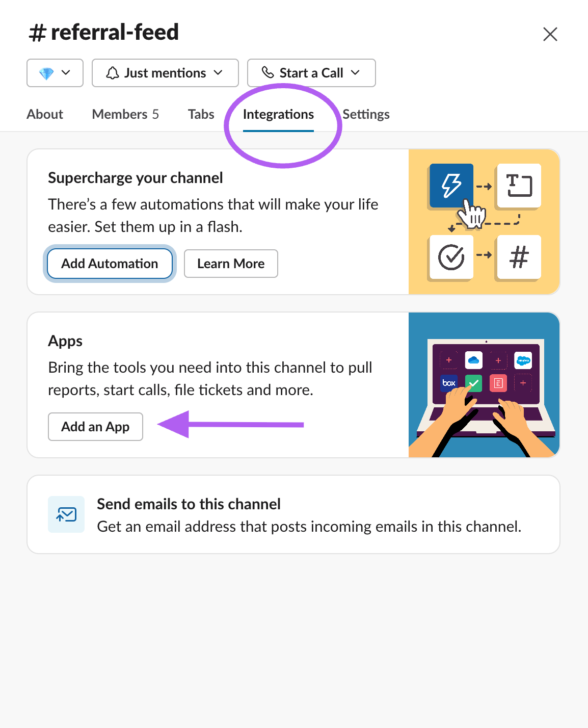Screen dimensions: 588x728
Task: Click the Add Automation button
Action: pyautogui.click(x=110, y=264)
